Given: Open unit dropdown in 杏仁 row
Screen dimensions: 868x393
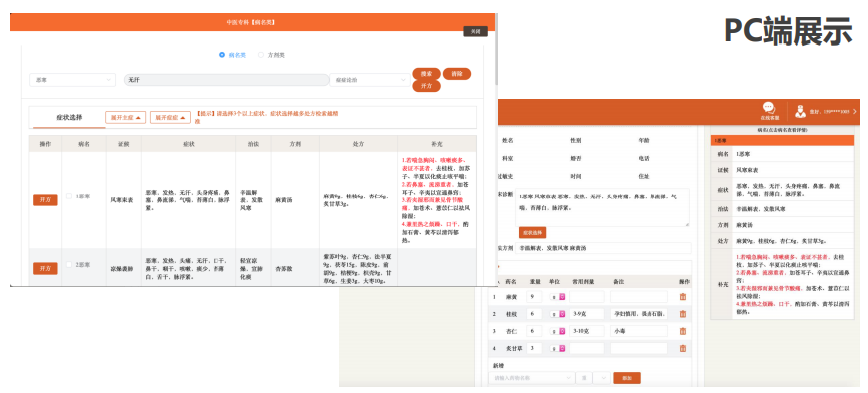Looking at the screenshot, I should [x=558, y=331].
